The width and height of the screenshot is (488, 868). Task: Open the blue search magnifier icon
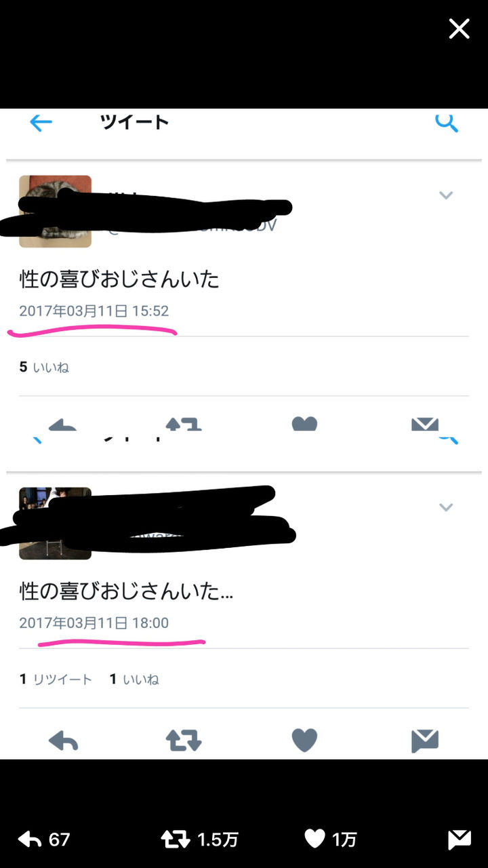pyautogui.click(x=446, y=123)
